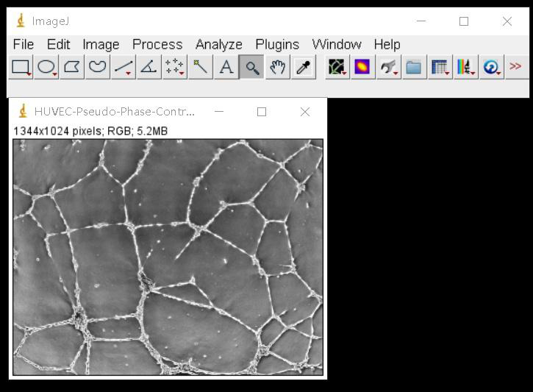Click on the HUVEC phase-contrast image canvas
This screenshot has width=533, height=392.
(x=168, y=257)
